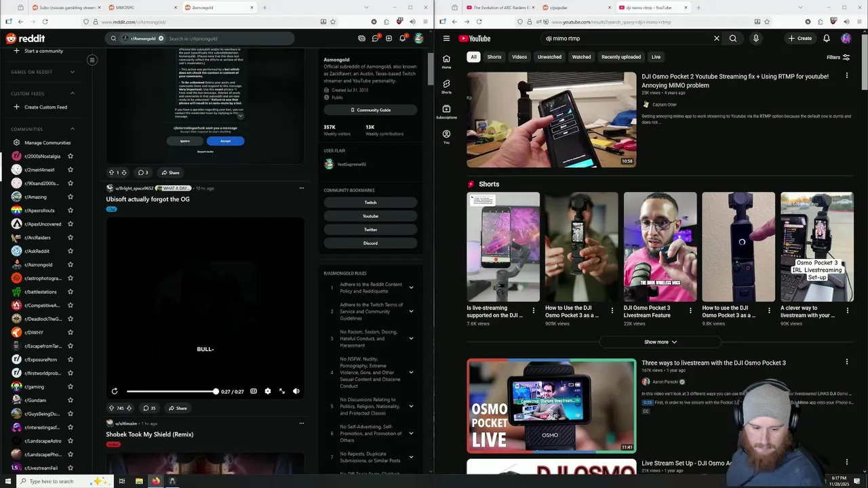Open DJI Osmo Pocket 2 video thumbnail
Screen dimensions: 868x488
tap(551, 120)
